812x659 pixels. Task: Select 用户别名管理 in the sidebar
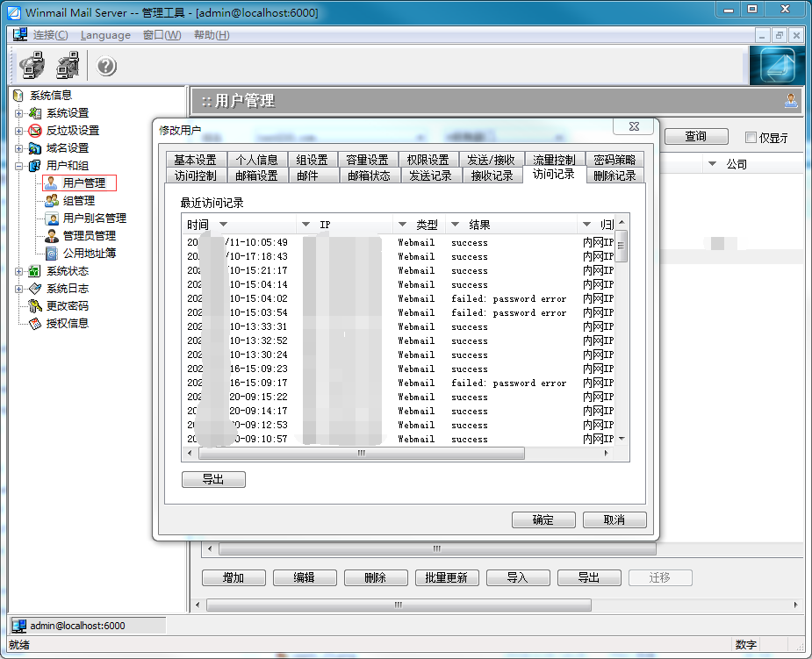94,218
